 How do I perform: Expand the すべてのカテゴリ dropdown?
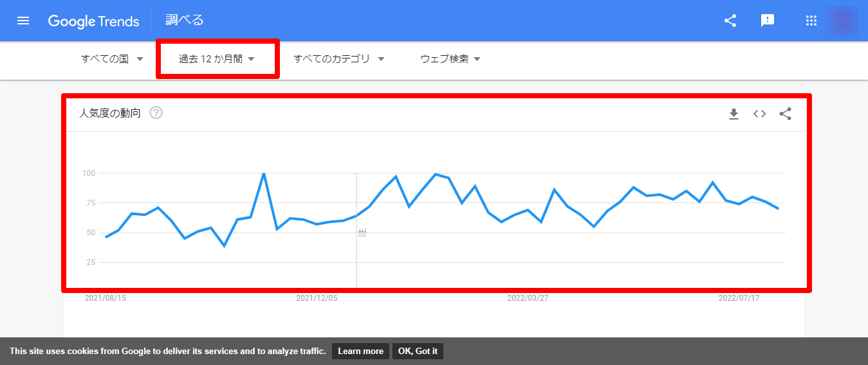pyautogui.click(x=339, y=59)
